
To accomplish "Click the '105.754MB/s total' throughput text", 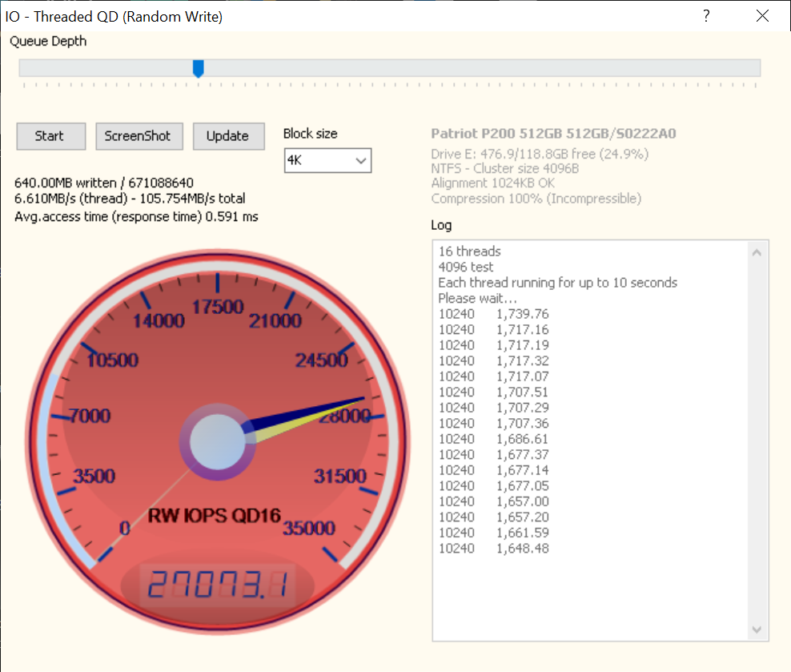I will 192,199.
